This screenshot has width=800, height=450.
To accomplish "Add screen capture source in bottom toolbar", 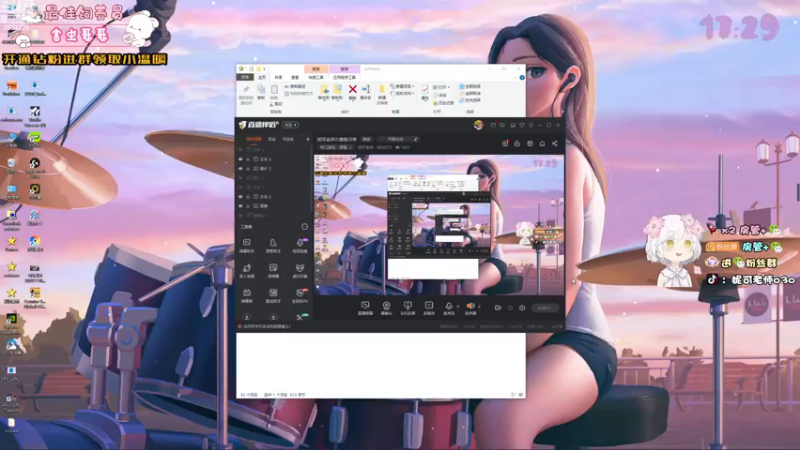I will click(365, 306).
